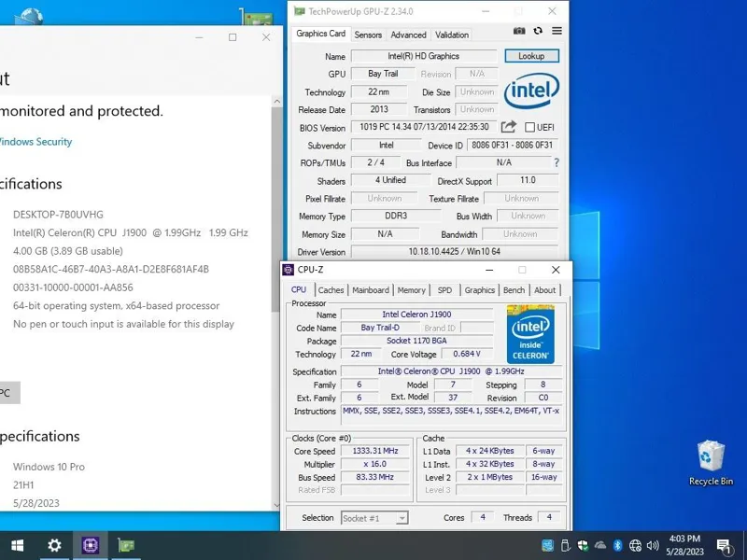Image resolution: width=747 pixels, height=560 pixels.
Task: Click the CPU-Z title bar app icon
Action: coord(289,270)
